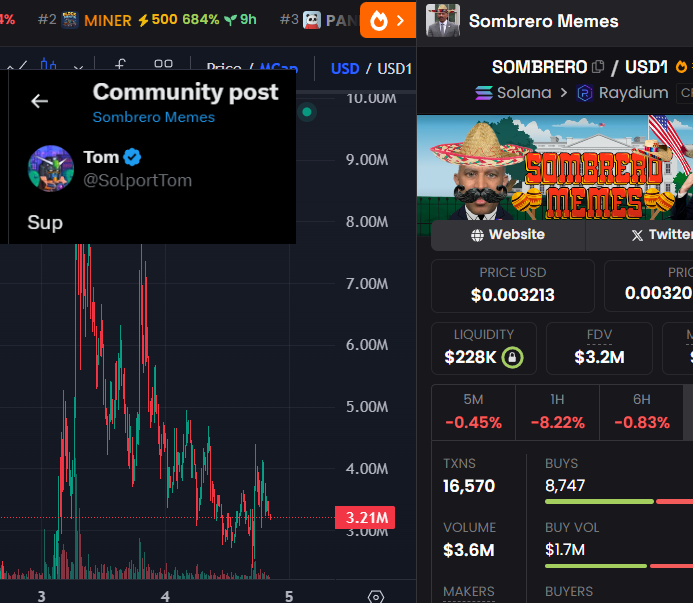Open the Solana chain link

[x=513, y=93]
